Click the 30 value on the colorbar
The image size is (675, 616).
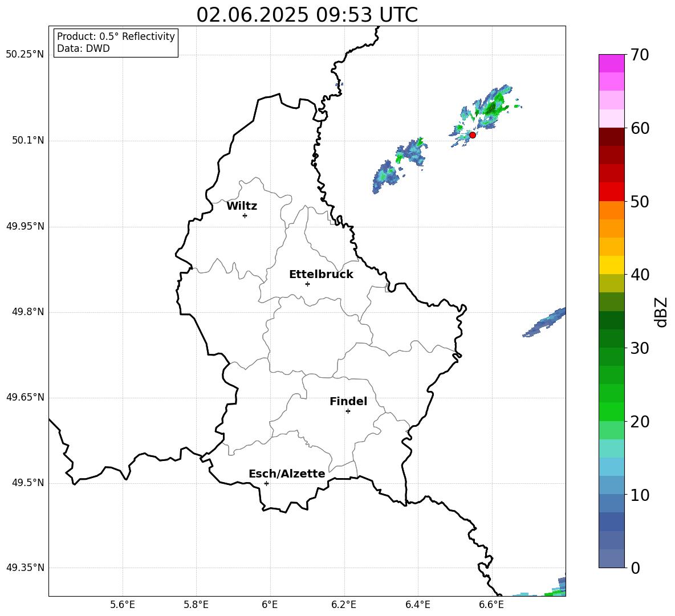pyautogui.click(x=640, y=348)
